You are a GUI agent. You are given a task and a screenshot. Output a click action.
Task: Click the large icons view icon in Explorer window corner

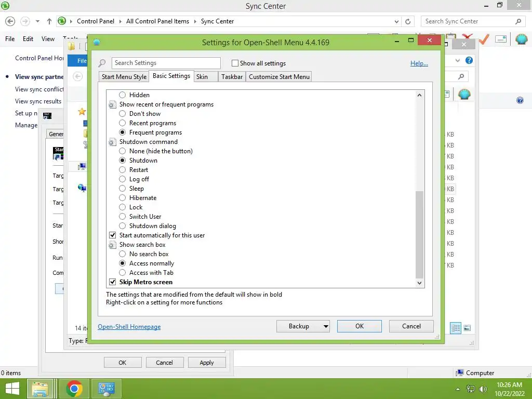467,328
